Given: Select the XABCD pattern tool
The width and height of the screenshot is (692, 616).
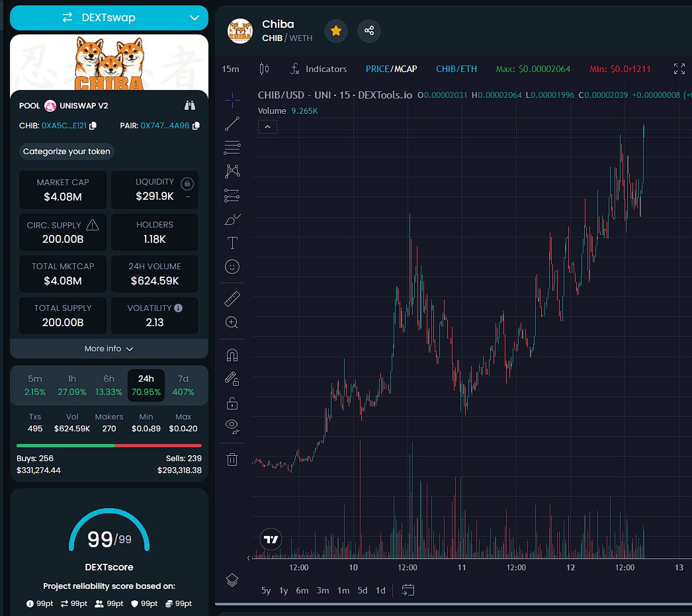Looking at the screenshot, I should click(x=232, y=171).
